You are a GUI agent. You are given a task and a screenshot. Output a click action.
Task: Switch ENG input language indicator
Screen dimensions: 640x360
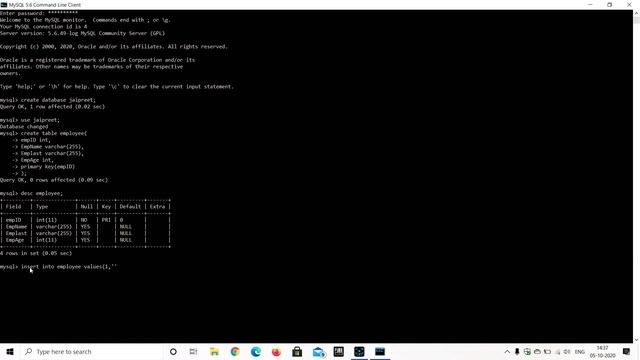point(579,351)
